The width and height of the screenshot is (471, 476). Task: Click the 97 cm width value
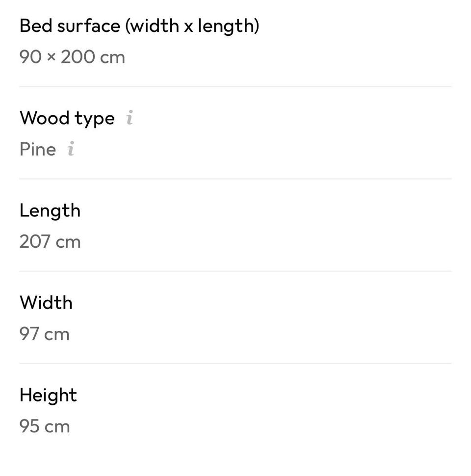[x=45, y=334]
